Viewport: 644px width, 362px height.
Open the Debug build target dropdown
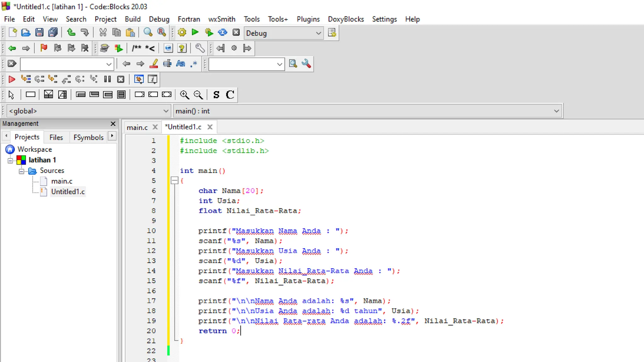(318, 33)
